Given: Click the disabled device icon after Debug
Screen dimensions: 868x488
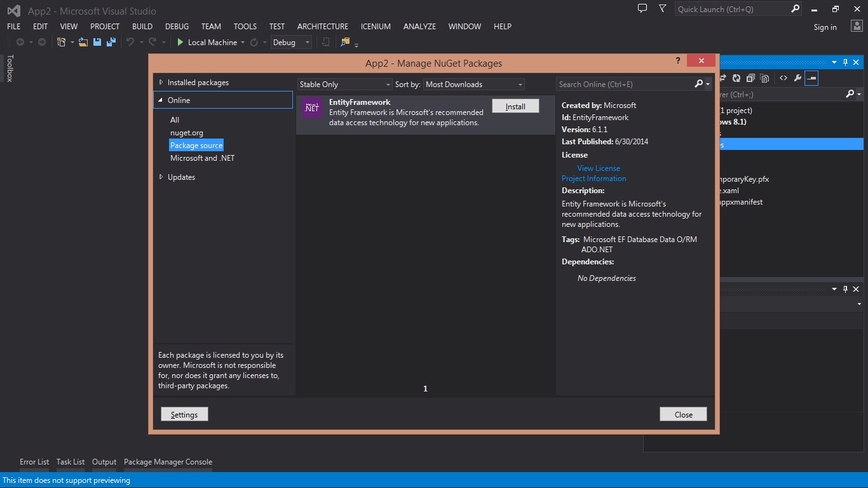Looking at the screenshot, I should tap(325, 43).
